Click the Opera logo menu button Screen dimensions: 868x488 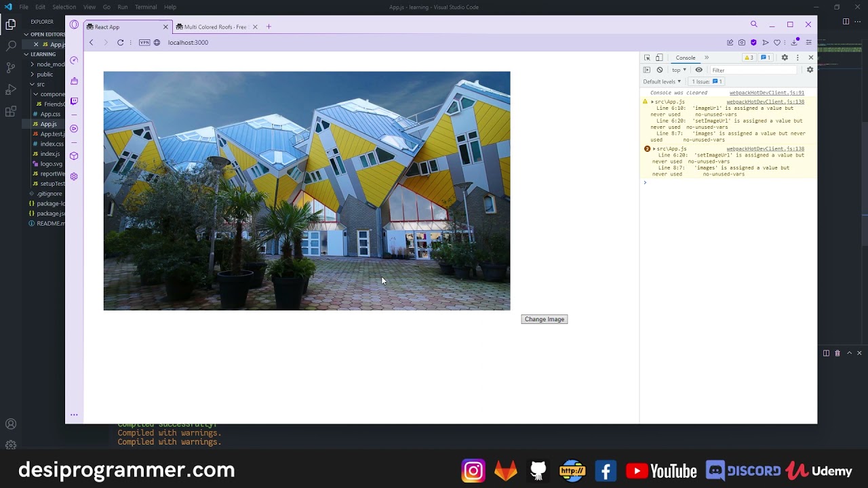pos(74,25)
